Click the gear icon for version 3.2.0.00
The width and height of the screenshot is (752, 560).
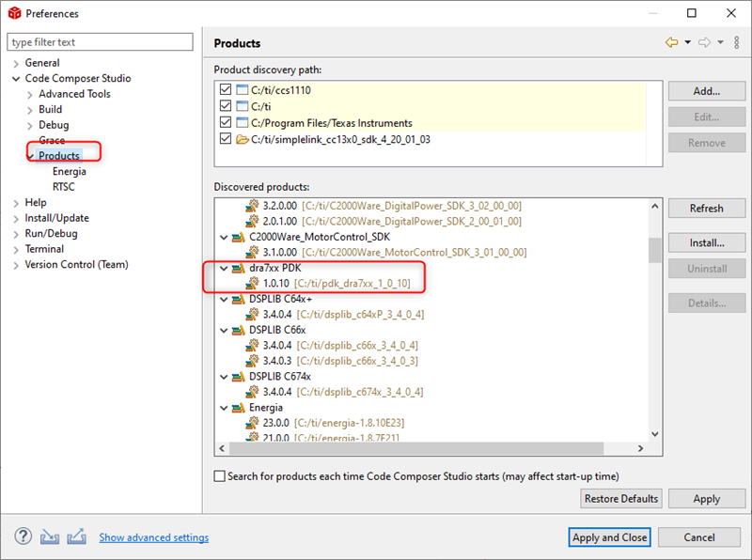coord(252,206)
